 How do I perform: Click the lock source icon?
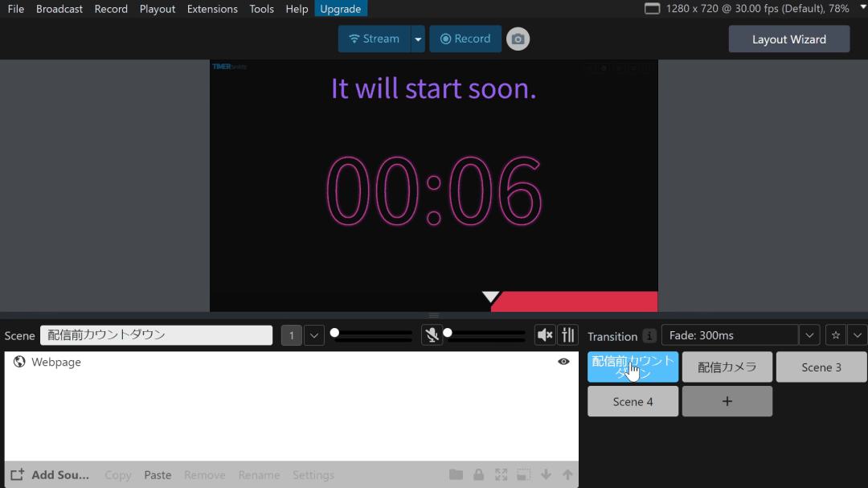(479, 475)
